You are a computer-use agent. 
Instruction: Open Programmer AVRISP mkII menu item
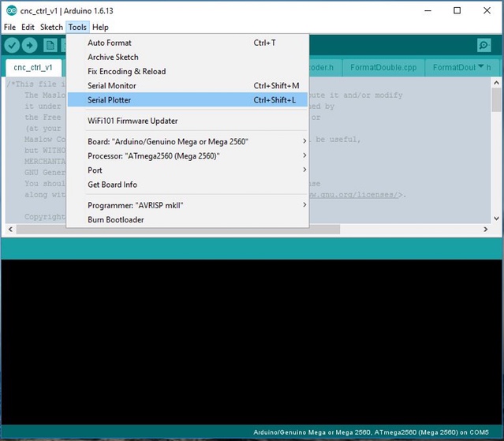[x=188, y=205]
